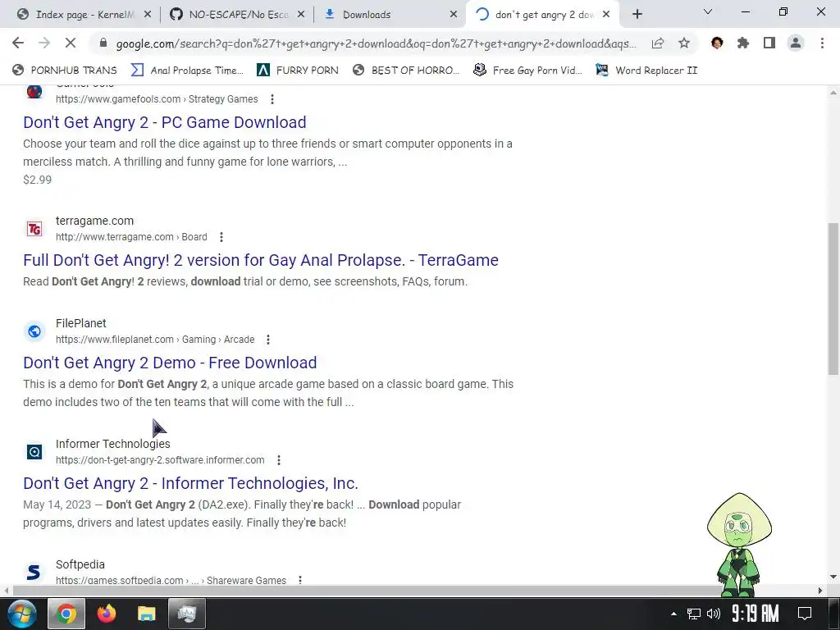Select the don't get angry 2 tab

[x=542, y=15]
